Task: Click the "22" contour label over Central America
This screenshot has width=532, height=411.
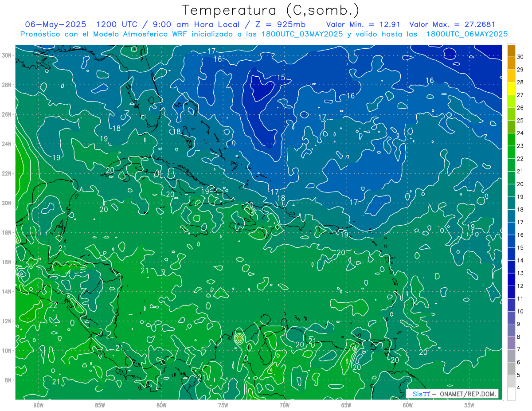Action: (x=53, y=305)
